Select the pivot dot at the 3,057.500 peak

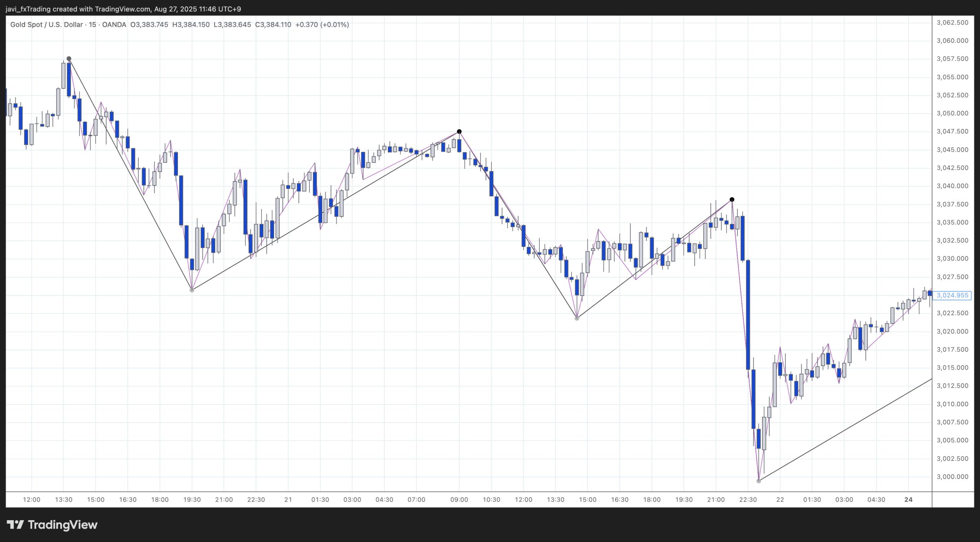[69, 59]
